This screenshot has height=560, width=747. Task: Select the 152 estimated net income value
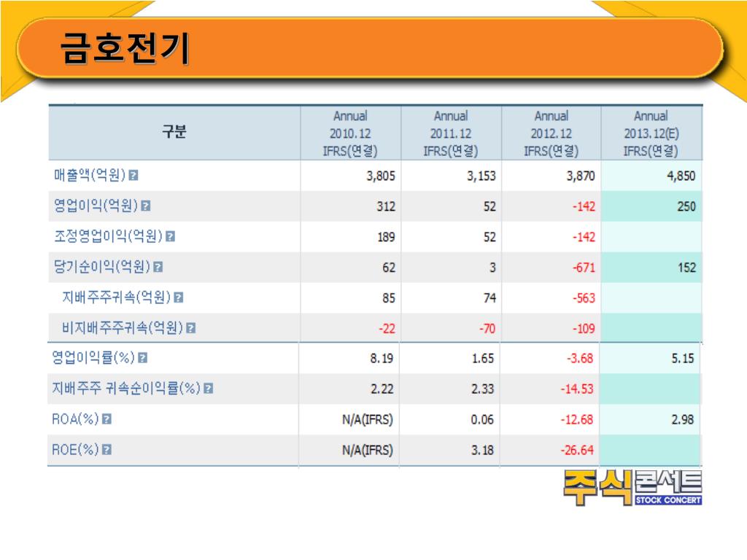(687, 268)
